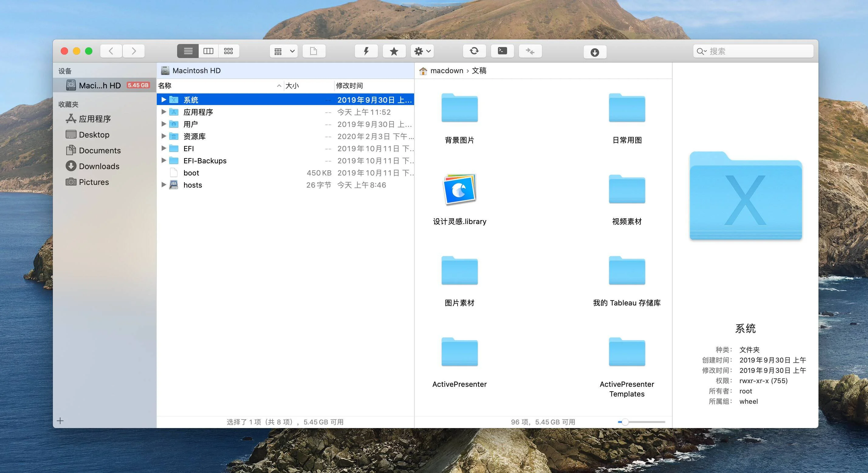The image size is (868, 473).
Task: Select the ActivePresenter Templates folder icon
Action: [627, 352]
